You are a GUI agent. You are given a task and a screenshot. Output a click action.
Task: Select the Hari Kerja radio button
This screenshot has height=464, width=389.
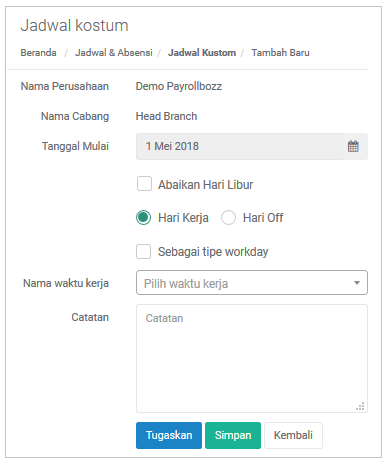coord(143,218)
